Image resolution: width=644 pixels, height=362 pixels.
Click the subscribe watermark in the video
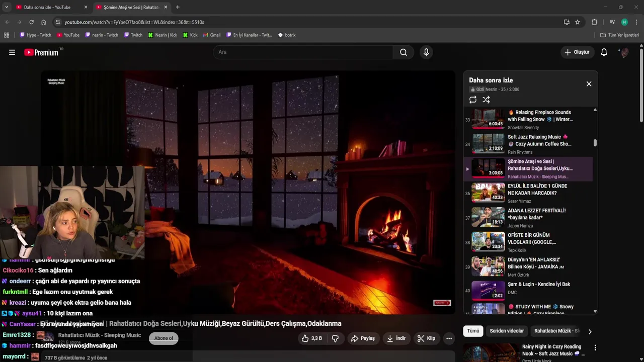442,303
